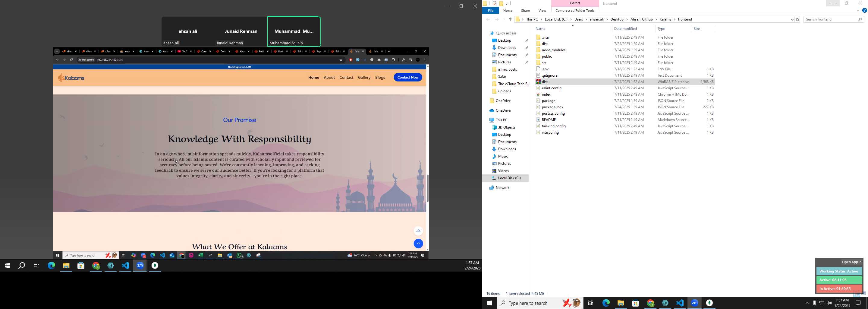The image size is (868, 309).
Task: Open the Start menu below File Explorer
Action: click(489, 303)
